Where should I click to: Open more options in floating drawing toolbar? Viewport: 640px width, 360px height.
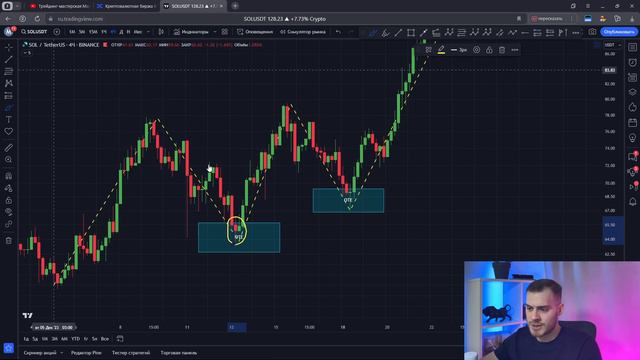(x=515, y=50)
